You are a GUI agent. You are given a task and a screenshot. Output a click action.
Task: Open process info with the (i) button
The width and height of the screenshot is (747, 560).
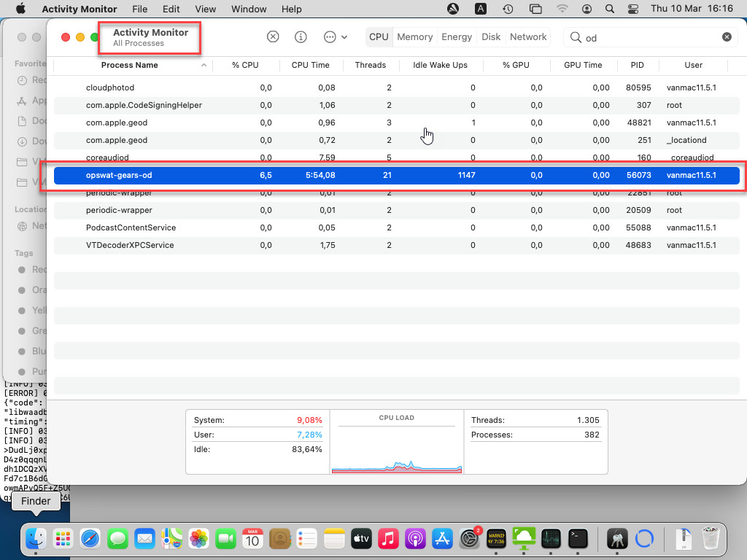point(301,36)
